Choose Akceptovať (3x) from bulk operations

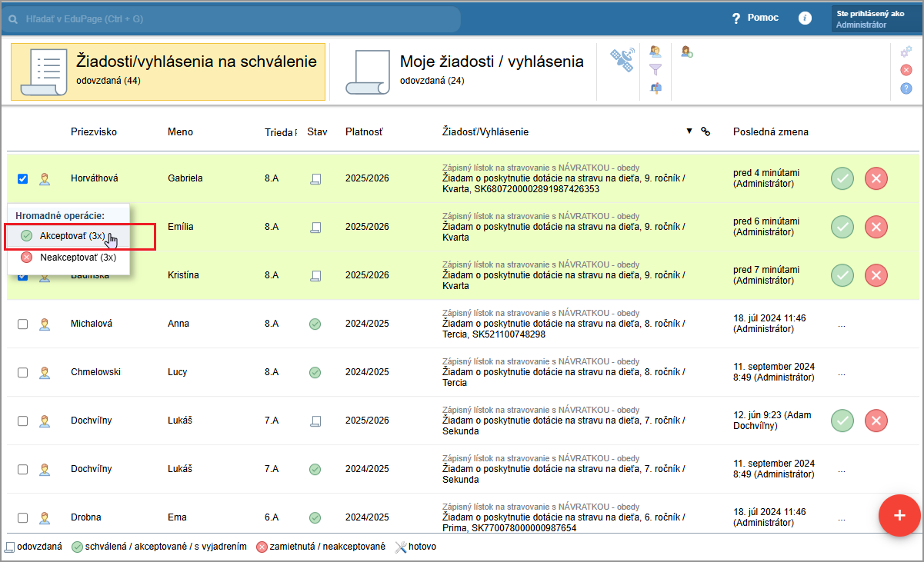point(72,236)
